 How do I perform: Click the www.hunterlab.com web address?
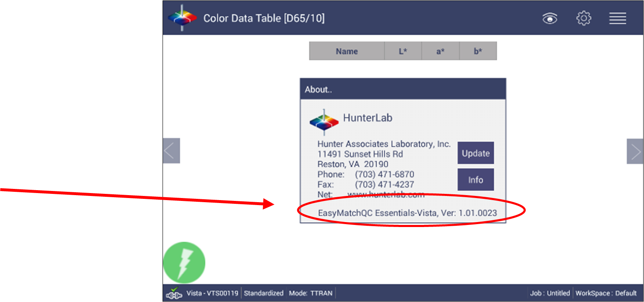coord(386,195)
